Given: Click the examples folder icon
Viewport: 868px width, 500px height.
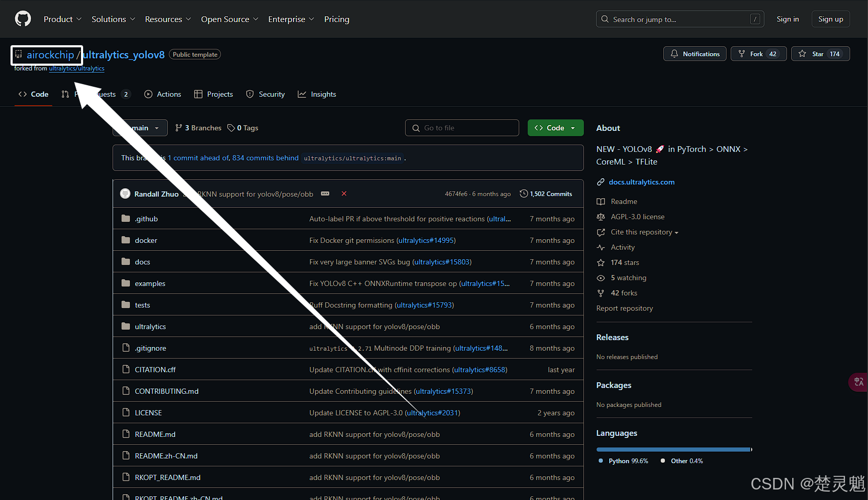Looking at the screenshot, I should [x=126, y=283].
